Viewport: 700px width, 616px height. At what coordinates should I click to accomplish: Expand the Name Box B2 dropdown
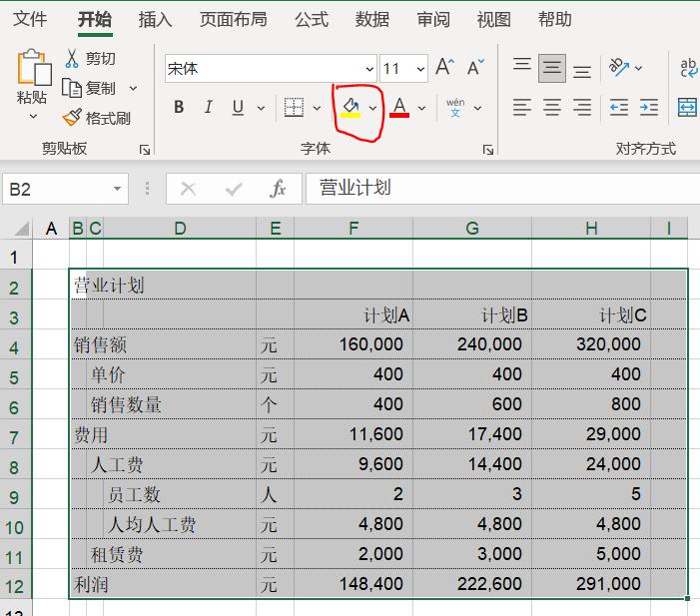tap(117, 189)
